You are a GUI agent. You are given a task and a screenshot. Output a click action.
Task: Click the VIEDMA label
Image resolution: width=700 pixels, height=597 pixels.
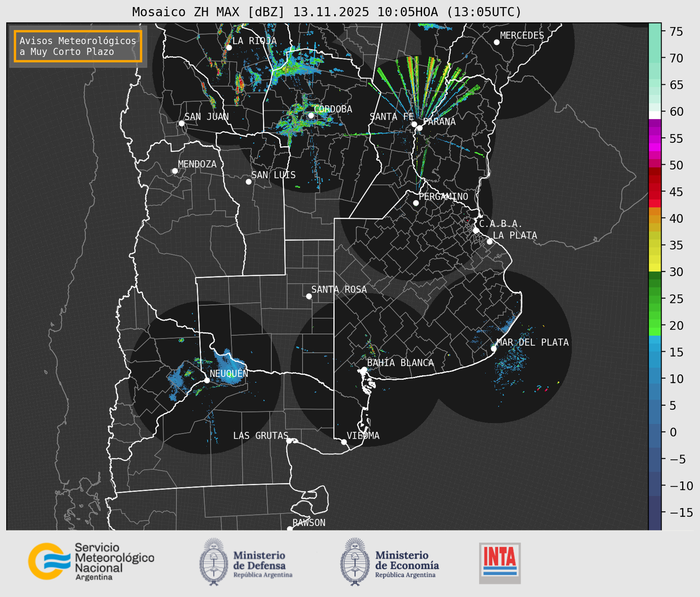pyautogui.click(x=363, y=436)
